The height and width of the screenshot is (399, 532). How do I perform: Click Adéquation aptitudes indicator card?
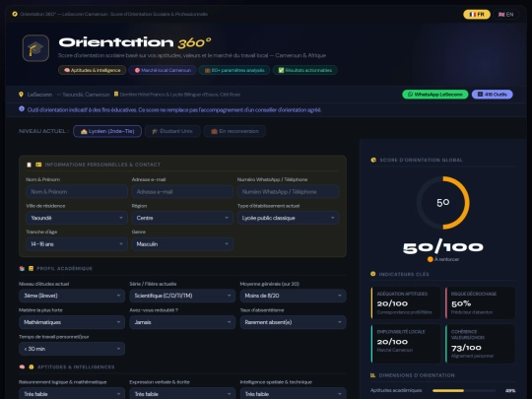[406, 302]
